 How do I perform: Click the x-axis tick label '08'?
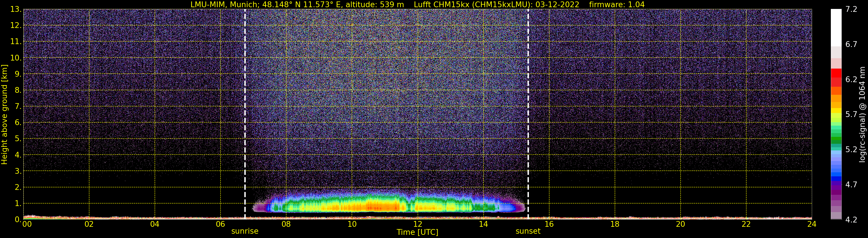coord(286,224)
